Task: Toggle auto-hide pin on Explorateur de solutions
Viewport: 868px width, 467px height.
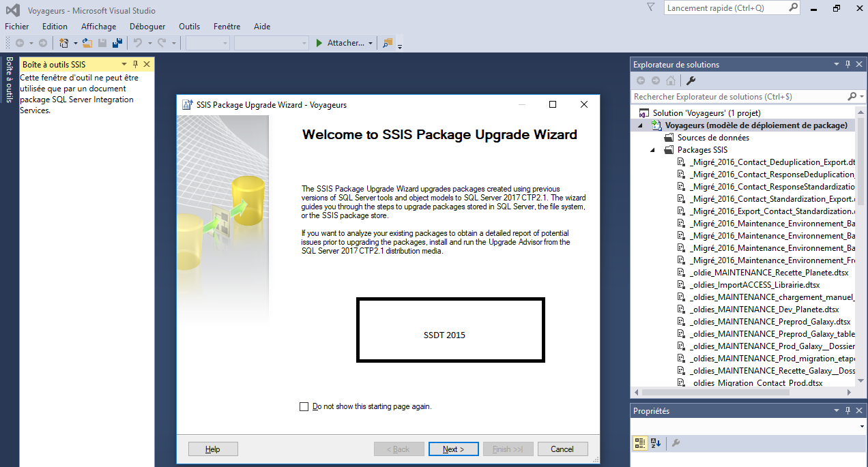Action: click(x=848, y=64)
